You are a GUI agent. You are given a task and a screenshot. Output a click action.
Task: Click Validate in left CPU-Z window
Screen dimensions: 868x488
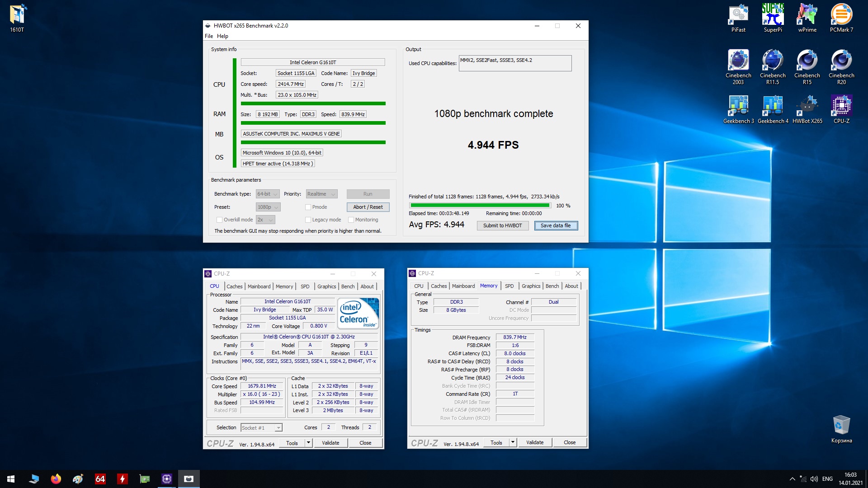(330, 443)
